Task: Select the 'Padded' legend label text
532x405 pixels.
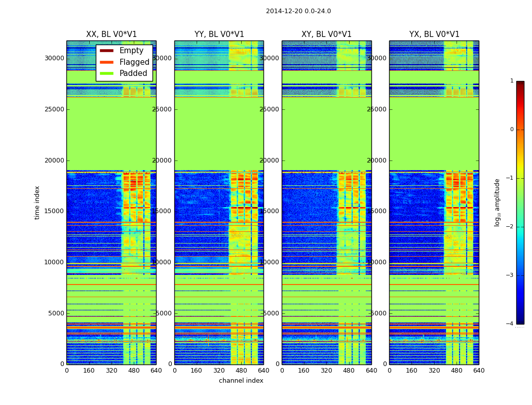Action: coord(133,73)
